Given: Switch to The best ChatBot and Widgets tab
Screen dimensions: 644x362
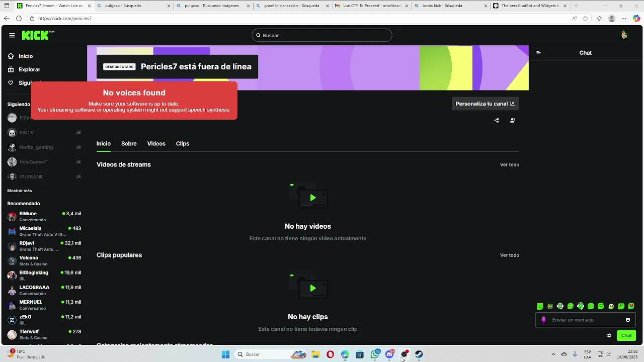Looking at the screenshot, I should (x=529, y=6).
